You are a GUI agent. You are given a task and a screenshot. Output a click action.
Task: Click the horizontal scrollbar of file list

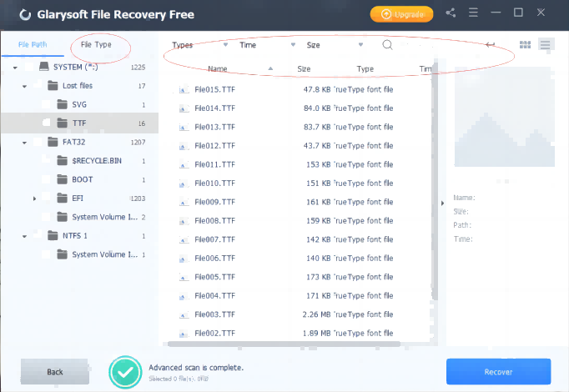(284, 344)
